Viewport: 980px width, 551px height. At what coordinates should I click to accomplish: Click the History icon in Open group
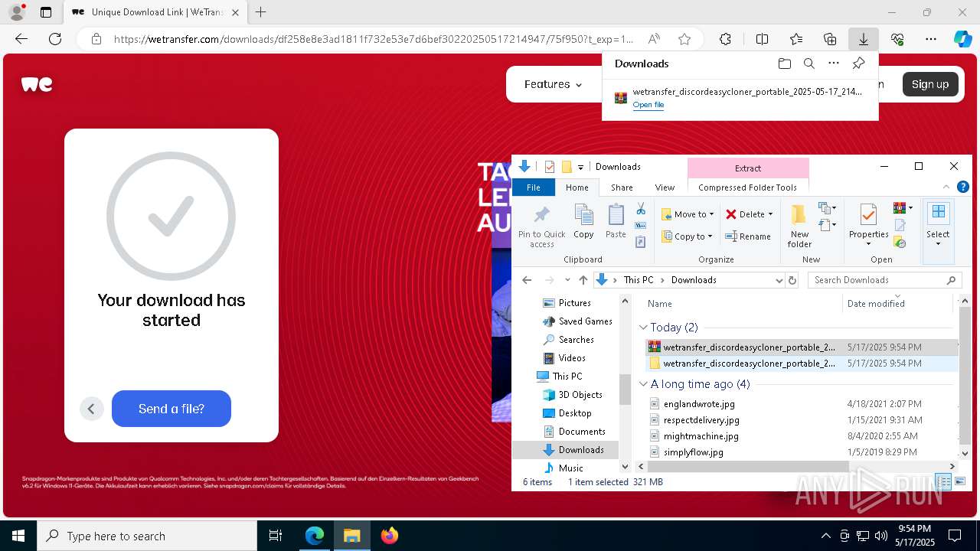pyautogui.click(x=900, y=242)
